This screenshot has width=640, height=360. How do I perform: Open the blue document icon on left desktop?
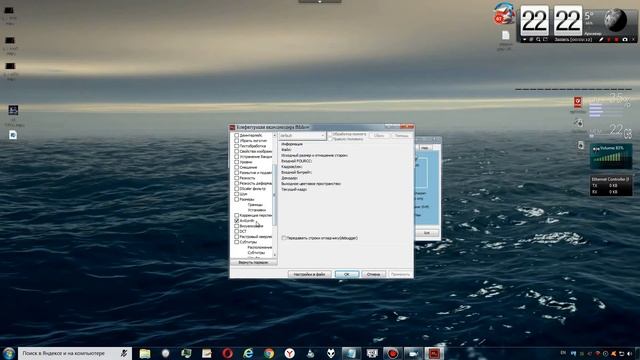coord(13,135)
